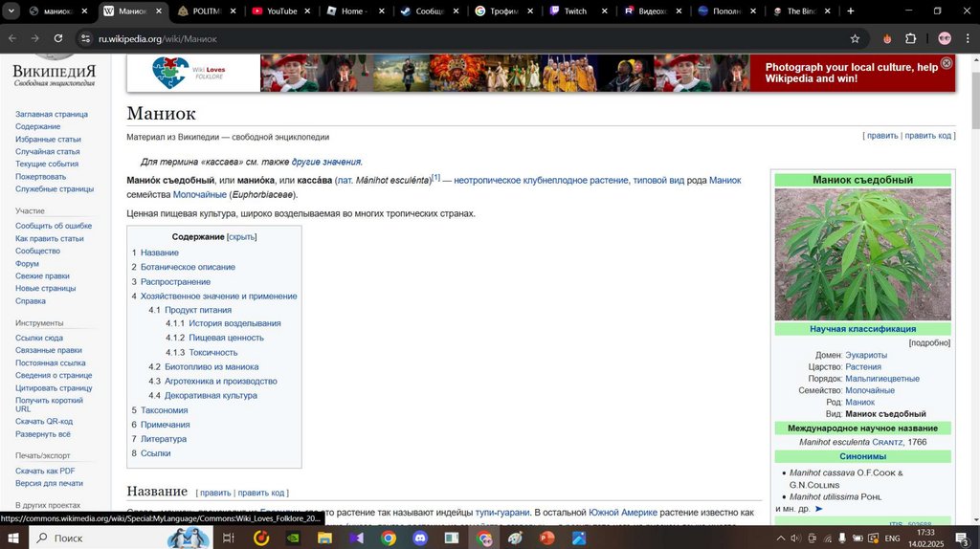
Task: Open тупи-гуарани link in Название section
Action: 501,512
